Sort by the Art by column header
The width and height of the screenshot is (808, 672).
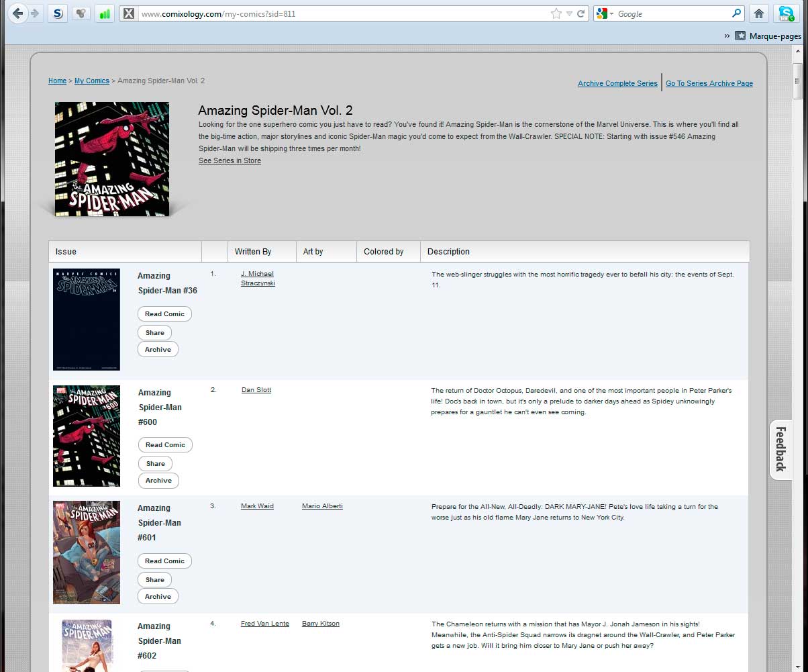pyautogui.click(x=326, y=252)
